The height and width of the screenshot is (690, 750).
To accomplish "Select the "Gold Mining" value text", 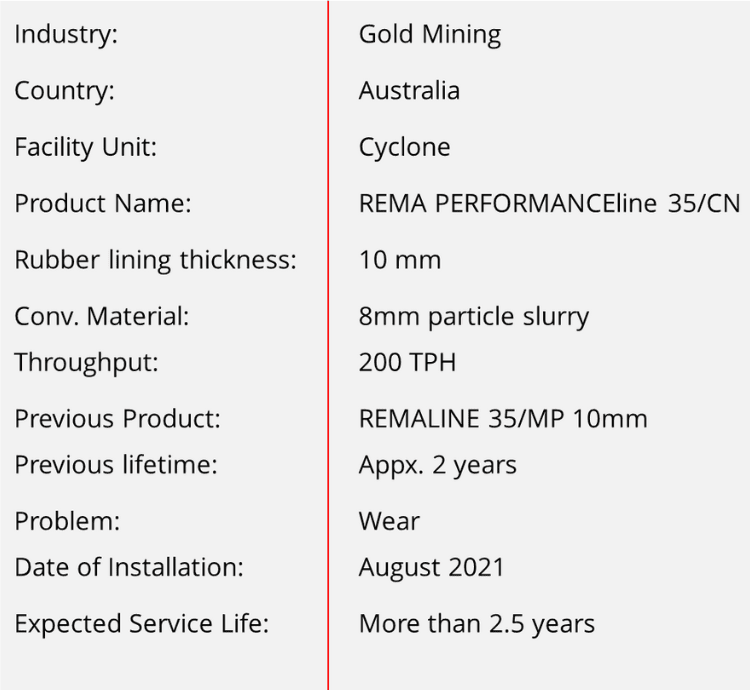I will (430, 34).
